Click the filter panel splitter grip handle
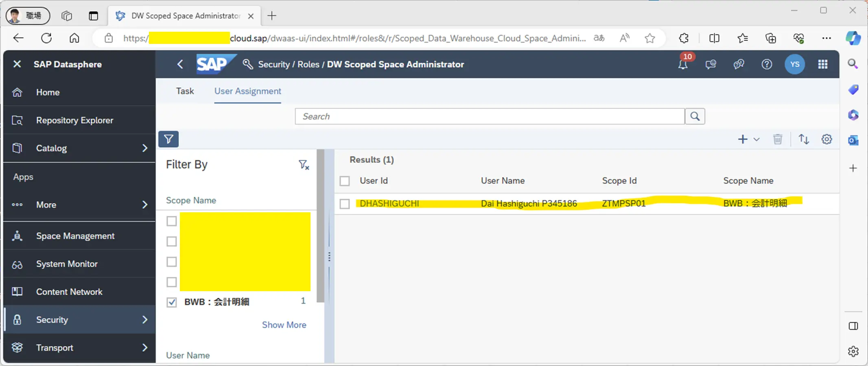This screenshot has width=868, height=366. [x=329, y=257]
